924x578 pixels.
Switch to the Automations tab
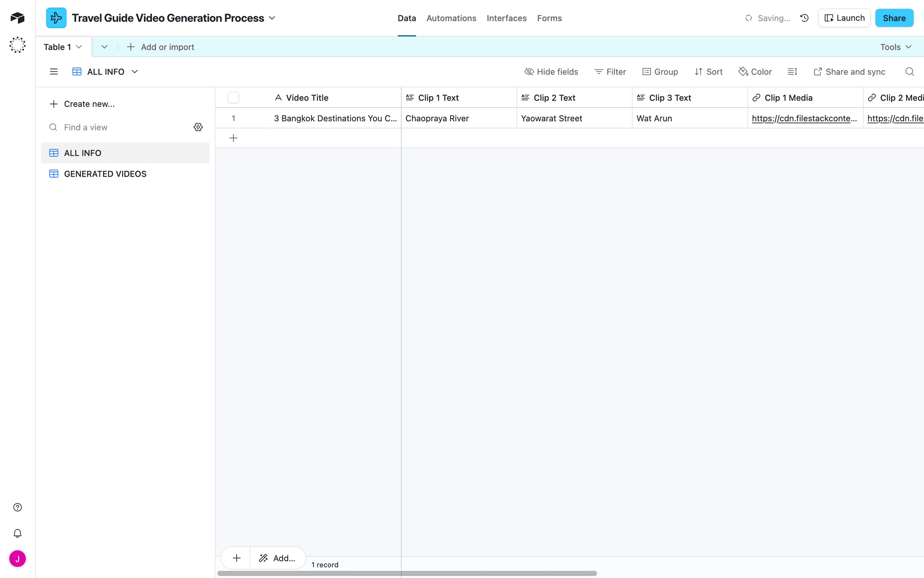pyautogui.click(x=451, y=18)
